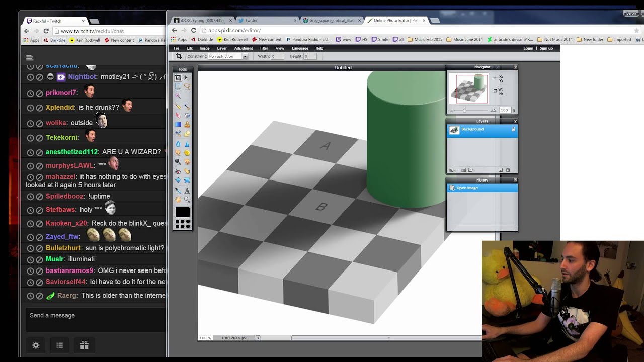The image size is (644, 362).
Task: Choose the rectangular Marquee tool
Action: click(178, 86)
